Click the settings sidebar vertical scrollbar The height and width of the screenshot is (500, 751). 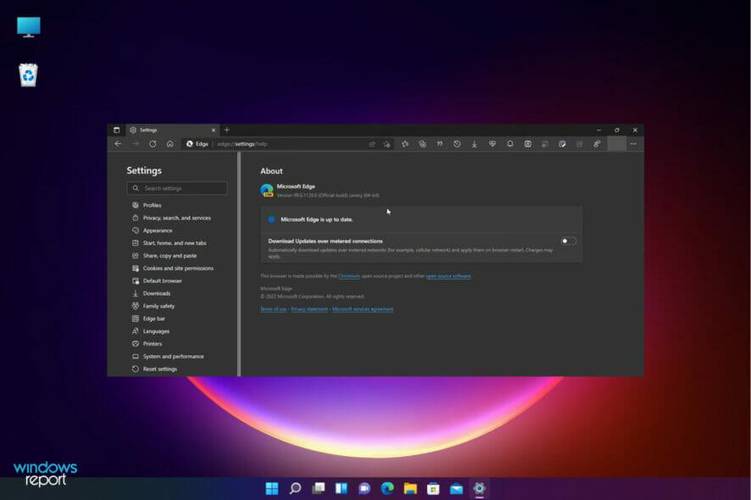point(239,263)
